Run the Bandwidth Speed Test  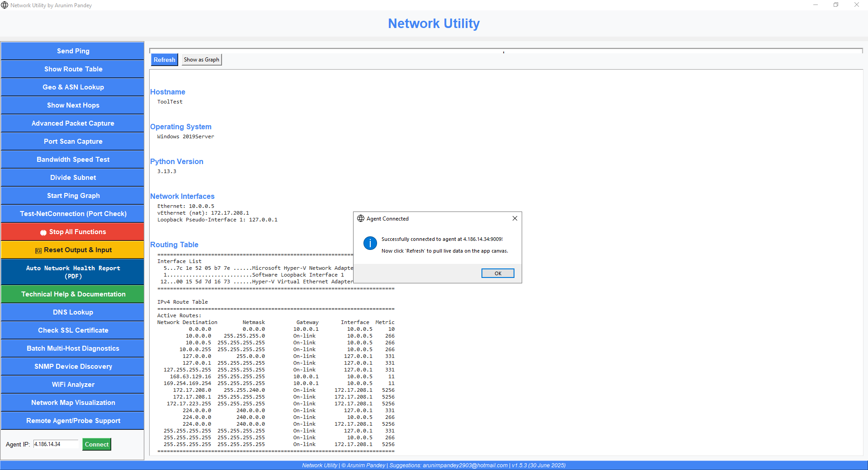point(72,159)
